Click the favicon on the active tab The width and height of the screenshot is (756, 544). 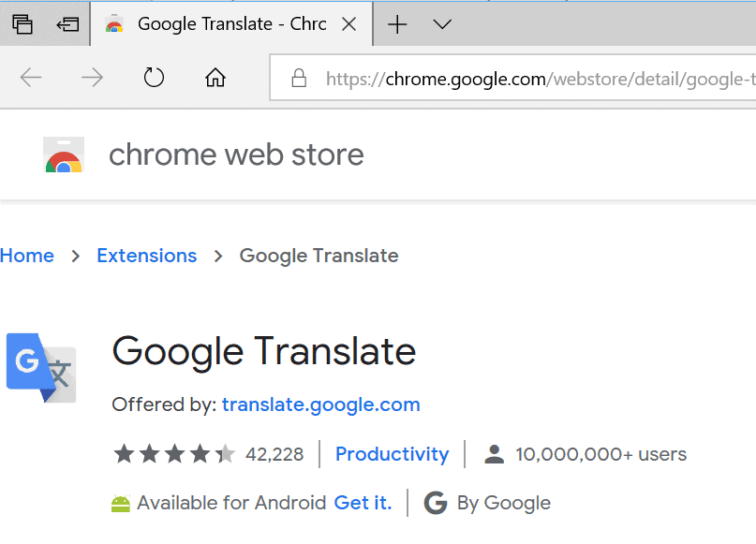(116, 23)
